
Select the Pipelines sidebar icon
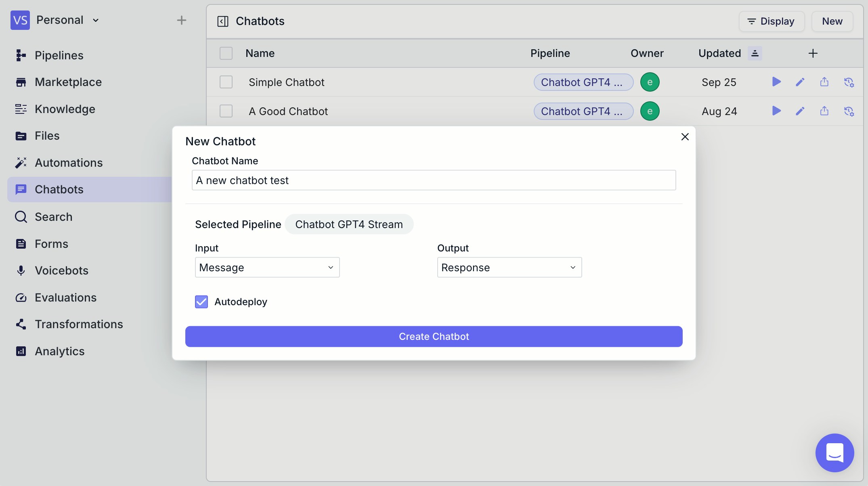tap(21, 55)
